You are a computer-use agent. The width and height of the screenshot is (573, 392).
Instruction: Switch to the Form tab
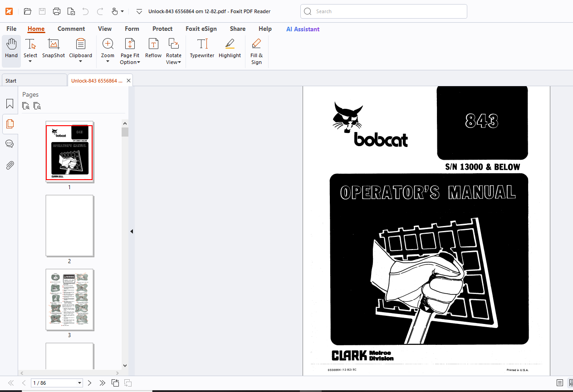132,29
